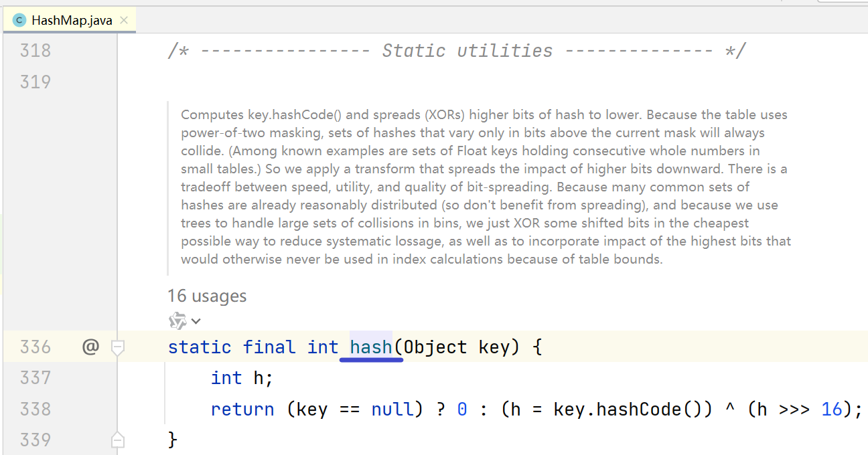Click the Static utilities comment line
The width and height of the screenshot is (868, 455).
point(457,51)
